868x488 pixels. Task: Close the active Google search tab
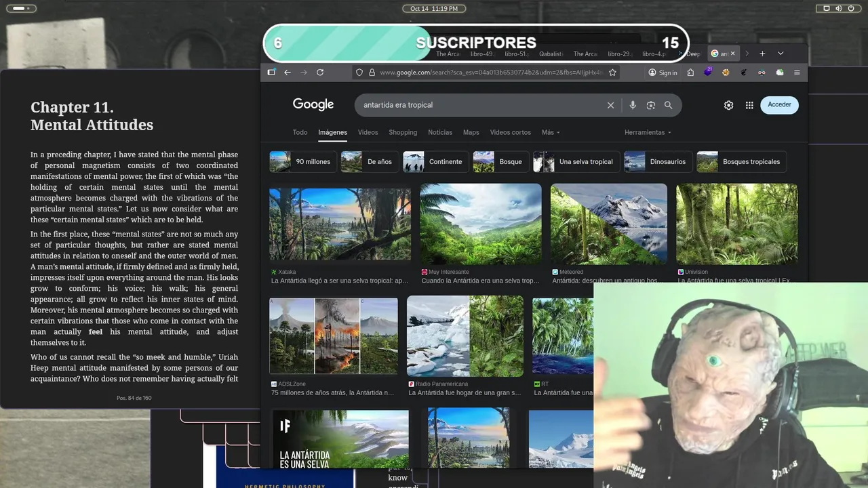click(732, 54)
